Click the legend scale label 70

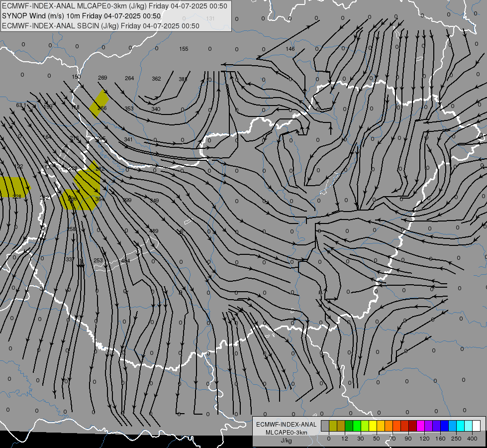[392, 439]
